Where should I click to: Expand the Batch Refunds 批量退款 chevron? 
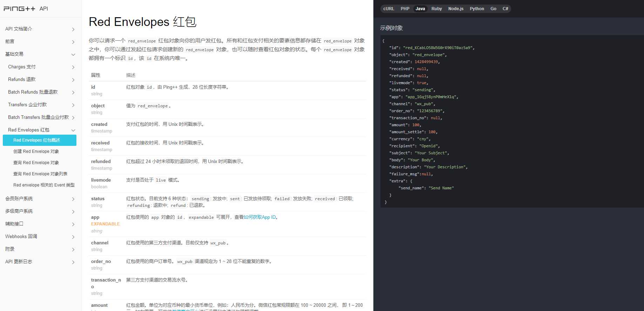pyautogui.click(x=73, y=93)
